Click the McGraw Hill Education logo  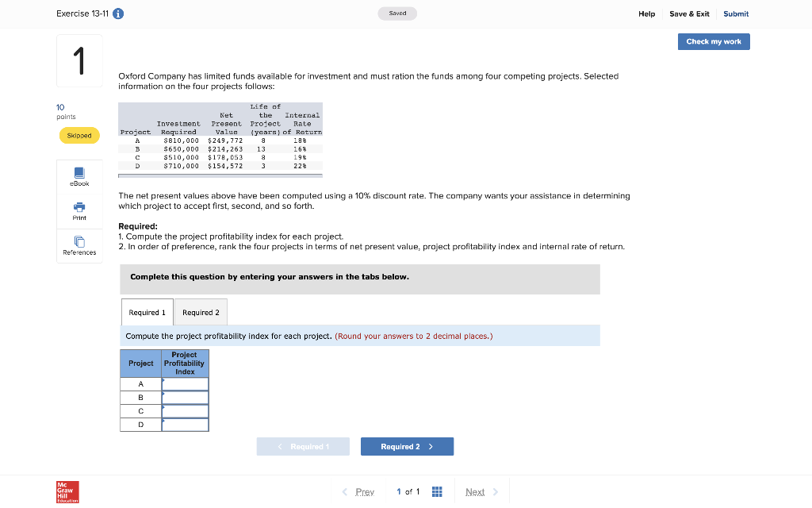click(67, 492)
